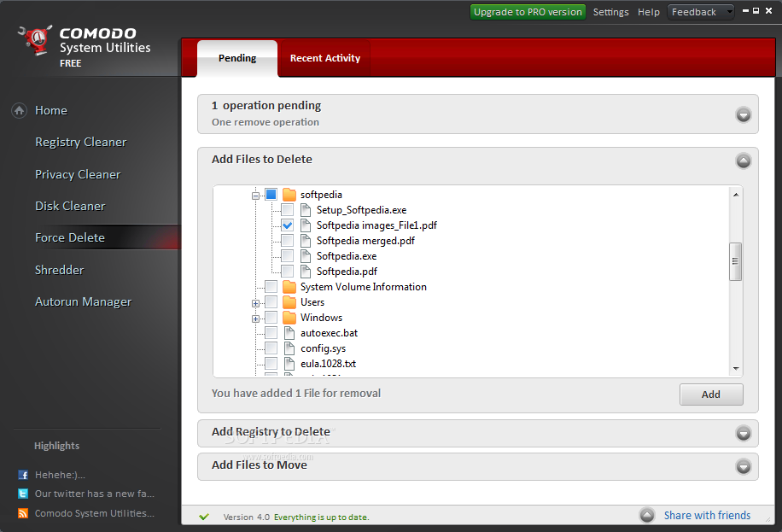Click the eula.1028.txt file icon
Viewport: 782px width, 532px height.
(289, 363)
